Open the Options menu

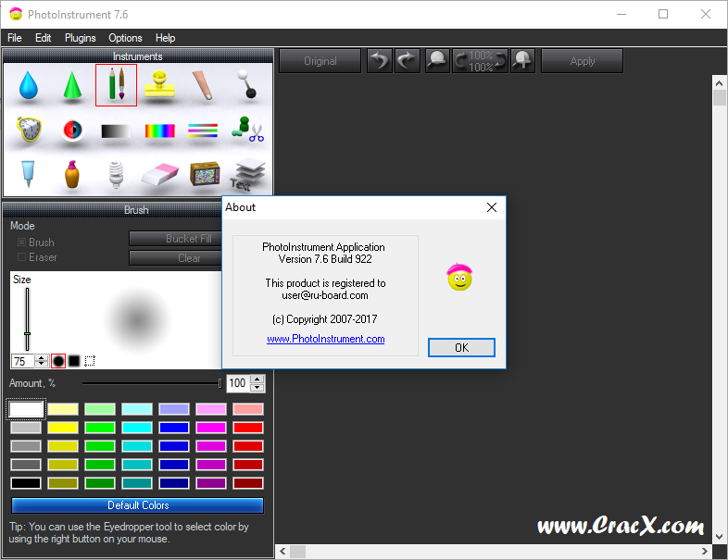tap(125, 38)
